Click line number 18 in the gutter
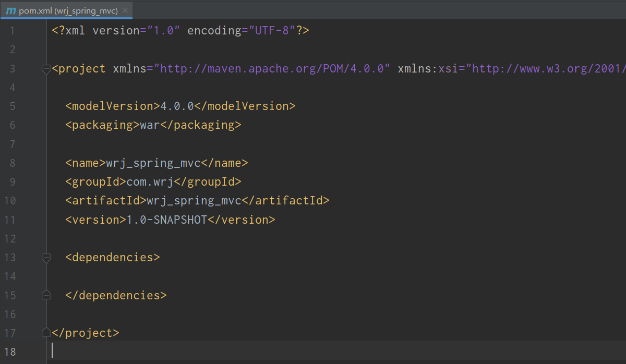This screenshot has height=364, width=626. (10, 351)
